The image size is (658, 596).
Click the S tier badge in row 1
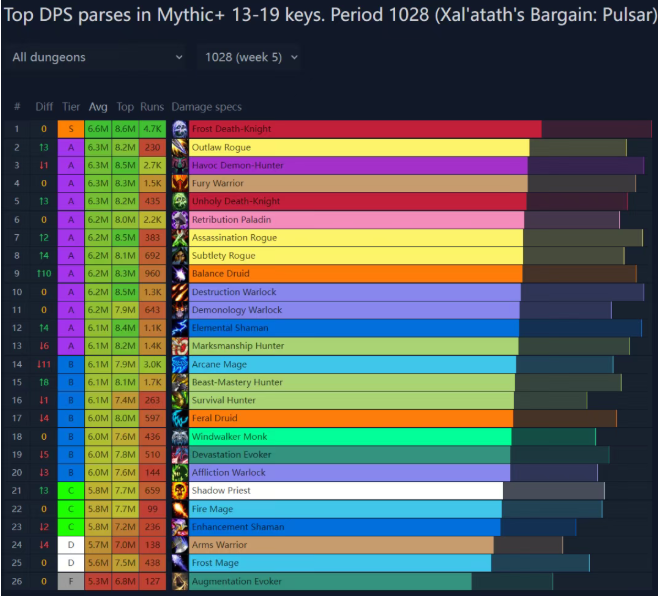71,129
